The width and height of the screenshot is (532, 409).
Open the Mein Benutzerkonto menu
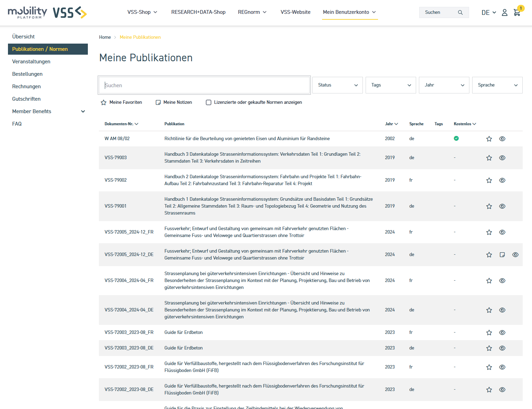[349, 12]
